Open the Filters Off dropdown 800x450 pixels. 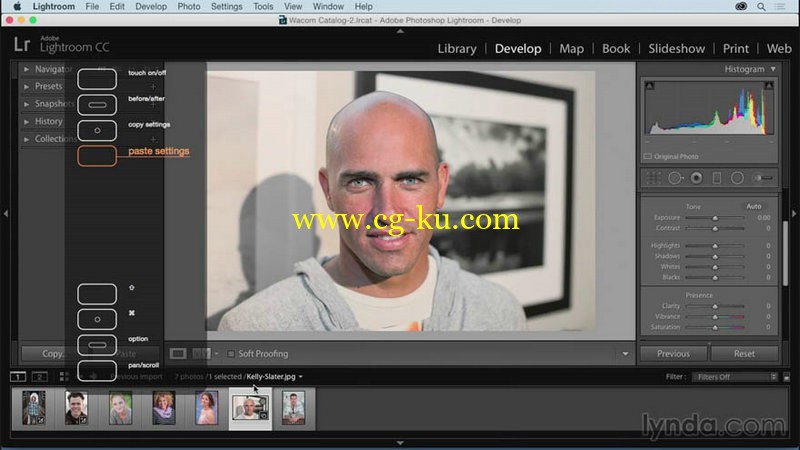pyautogui.click(x=735, y=377)
